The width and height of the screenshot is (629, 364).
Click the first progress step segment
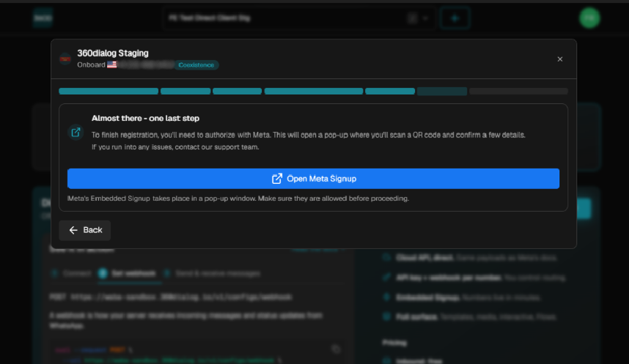[x=108, y=92]
